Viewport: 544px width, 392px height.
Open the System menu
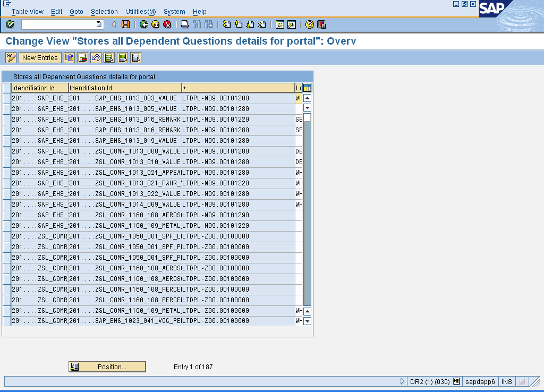coord(174,12)
